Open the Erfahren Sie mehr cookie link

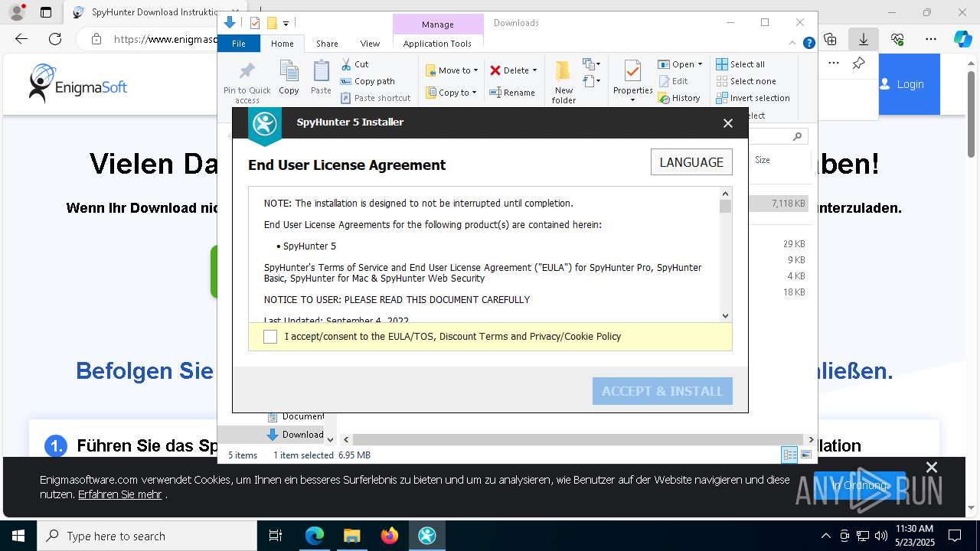119,494
